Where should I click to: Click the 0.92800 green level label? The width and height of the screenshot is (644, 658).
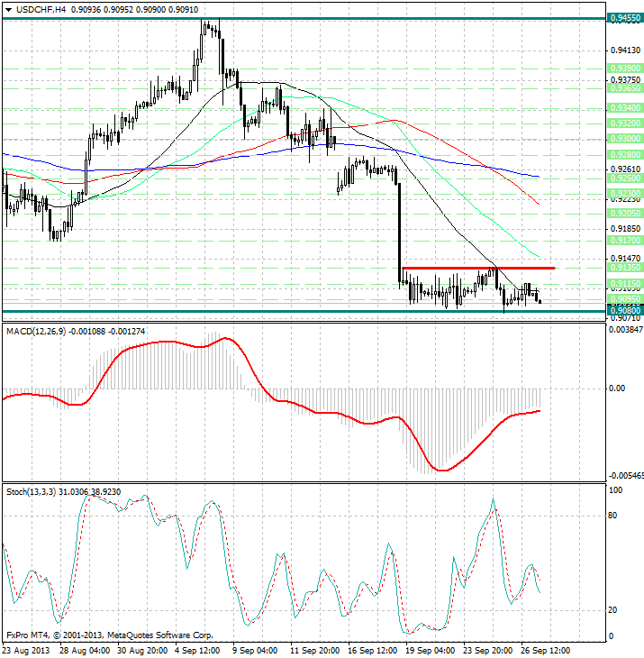[x=625, y=154]
